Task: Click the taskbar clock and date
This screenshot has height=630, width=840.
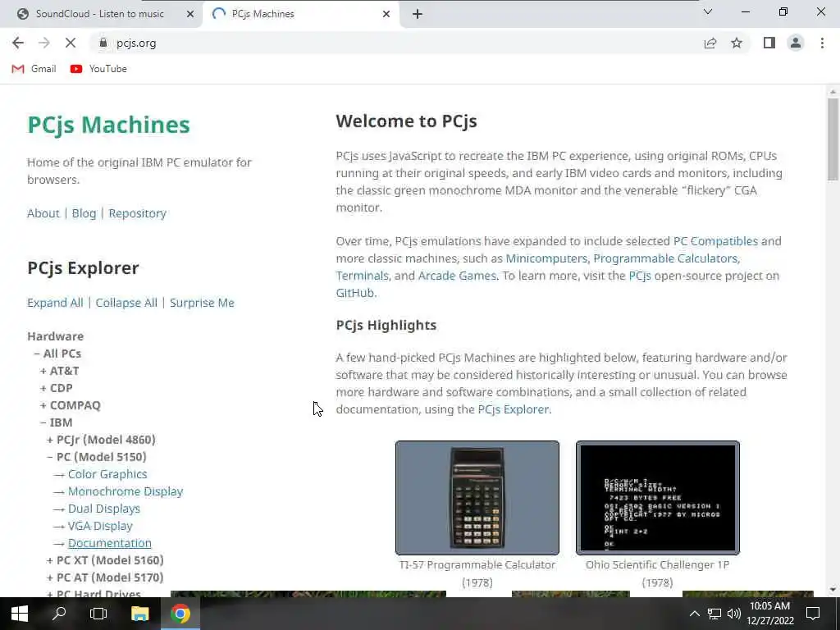Action: pos(769,614)
